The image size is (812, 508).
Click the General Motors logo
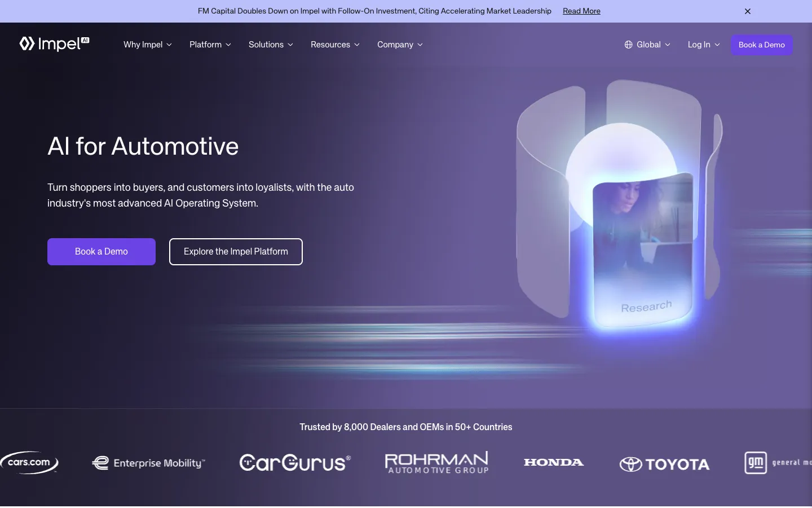pyautogui.click(x=778, y=463)
